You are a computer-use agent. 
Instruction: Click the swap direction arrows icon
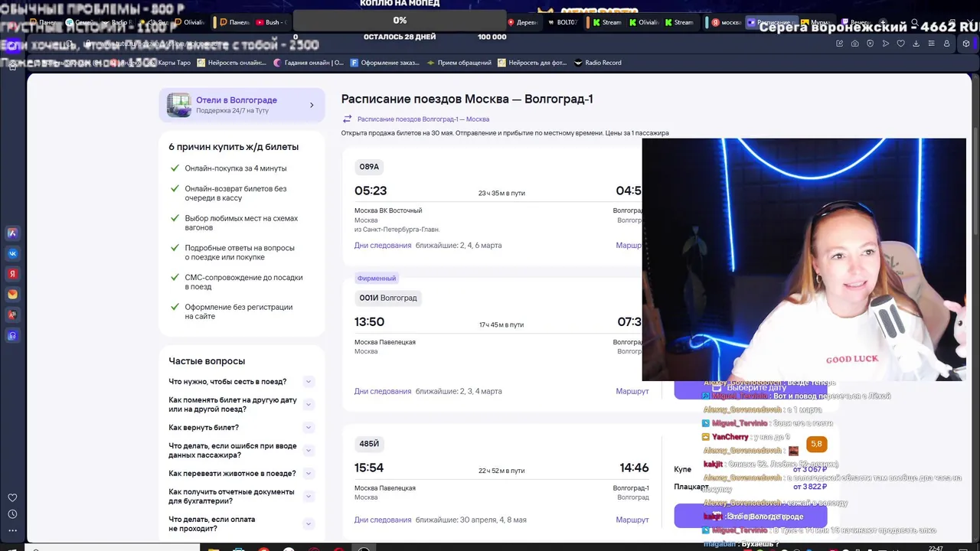pos(347,119)
